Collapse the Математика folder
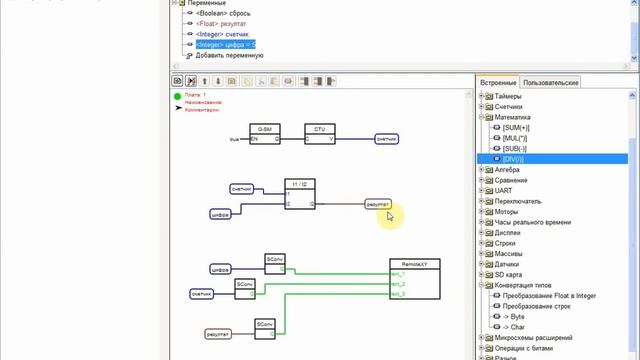 click(x=481, y=117)
